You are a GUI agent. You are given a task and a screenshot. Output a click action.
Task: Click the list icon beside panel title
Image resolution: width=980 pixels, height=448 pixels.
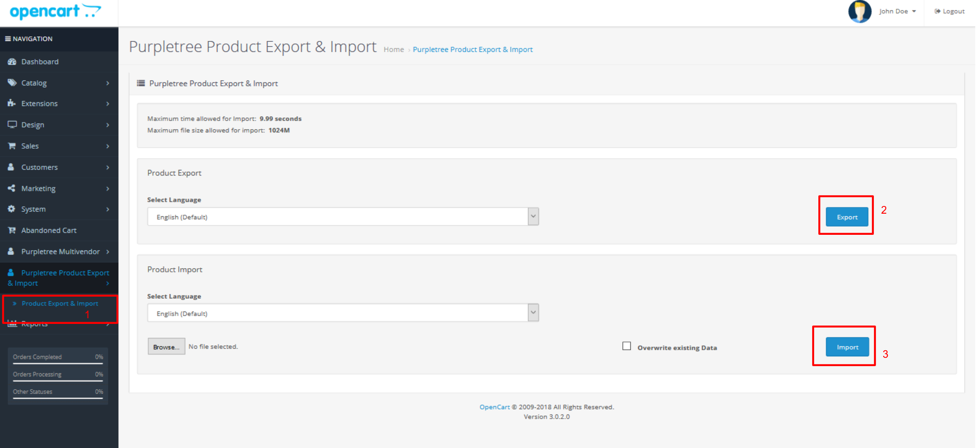point(141,83)
